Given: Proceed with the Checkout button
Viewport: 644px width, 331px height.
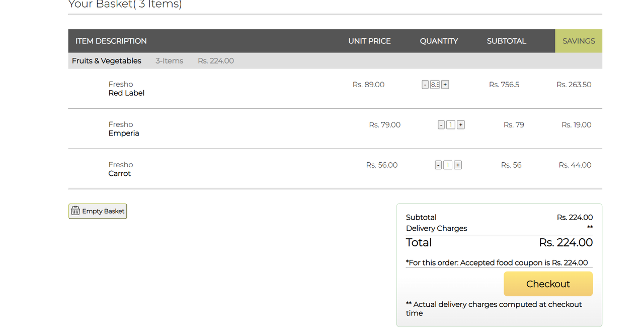Looking at the screenshot, I should coord(548,284).
